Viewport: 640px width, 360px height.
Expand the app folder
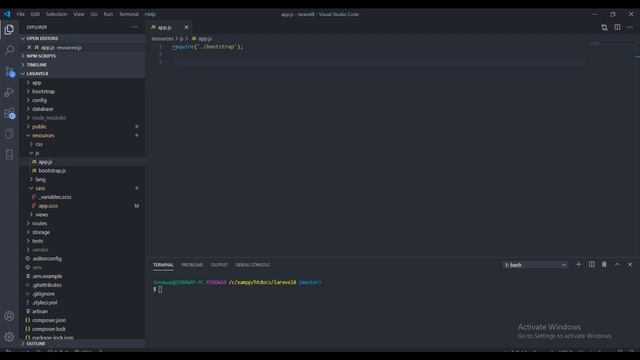82,82
